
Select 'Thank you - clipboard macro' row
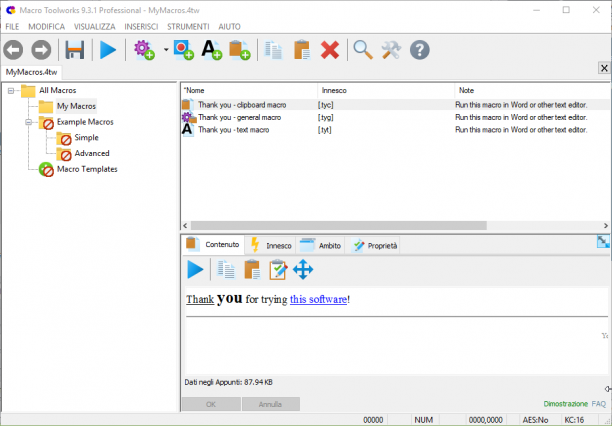[395, 105]
